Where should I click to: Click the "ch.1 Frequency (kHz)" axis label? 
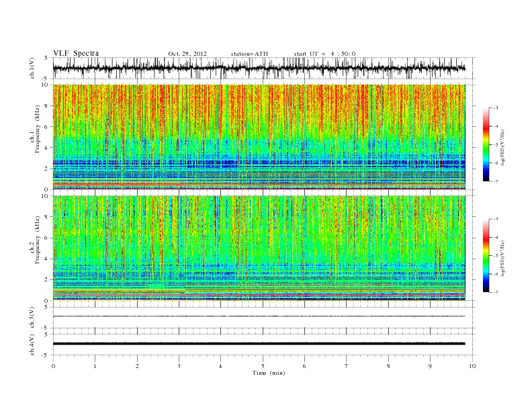[x=34, y=129]
